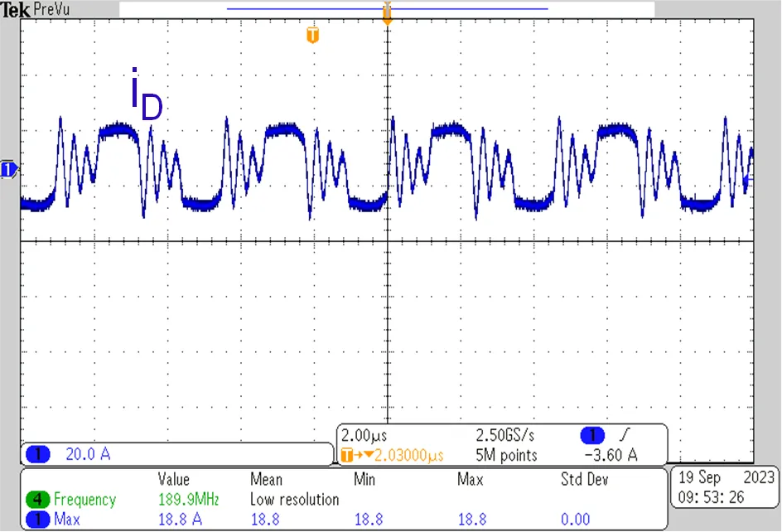Click the channel 1 badge beside 20.0 A

coord(39,454)
